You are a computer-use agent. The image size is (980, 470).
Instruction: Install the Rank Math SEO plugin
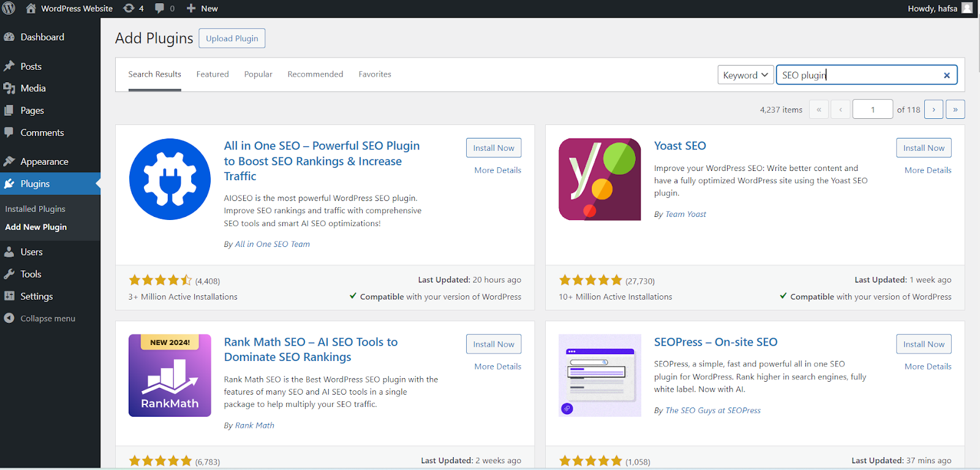pos(494,344)
